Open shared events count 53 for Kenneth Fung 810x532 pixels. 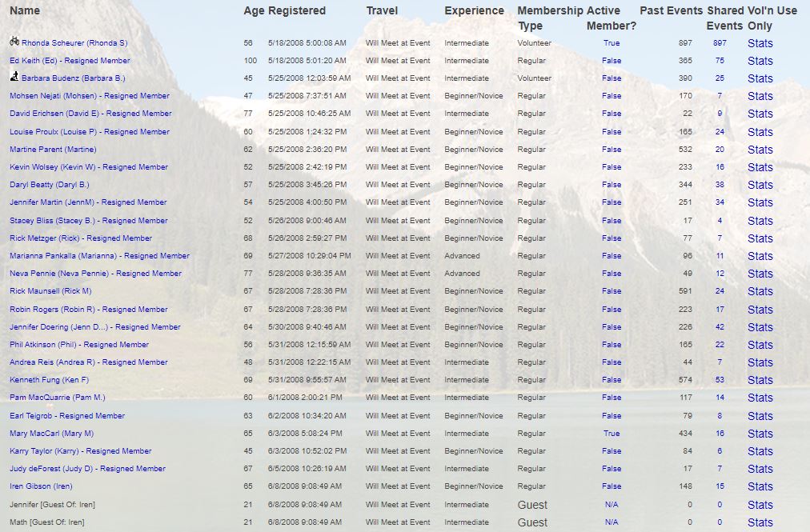coord(720,380)
